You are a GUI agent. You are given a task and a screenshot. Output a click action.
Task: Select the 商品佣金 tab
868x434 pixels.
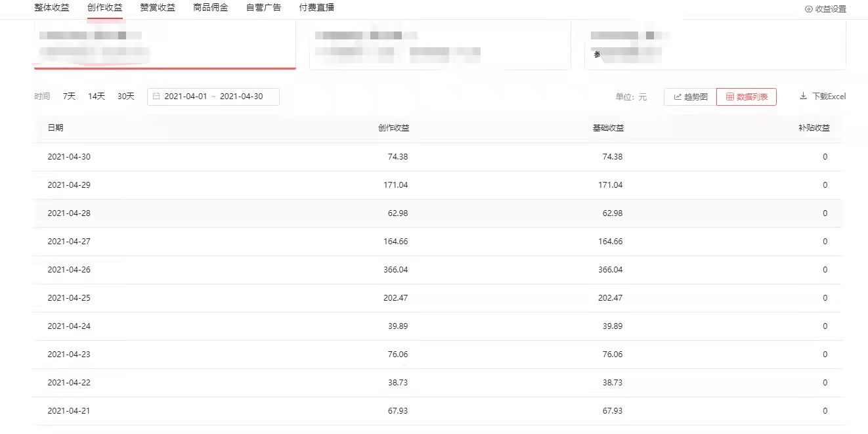click(x=211, y=8)
